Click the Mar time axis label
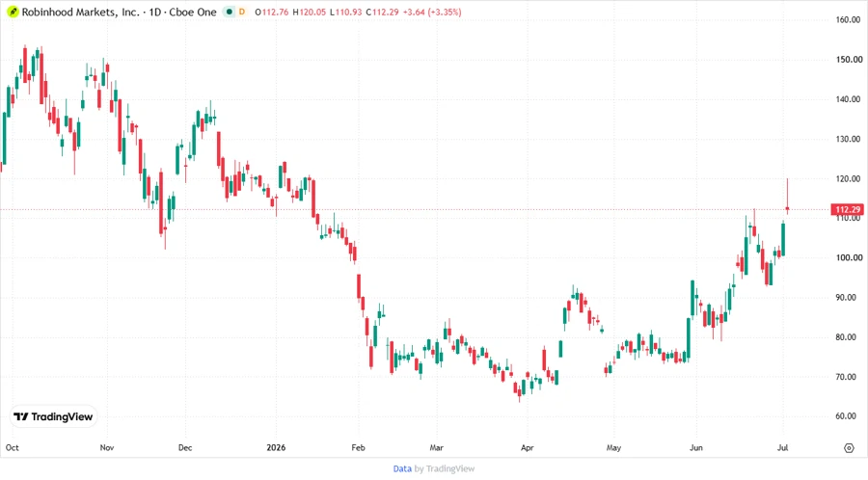 (x=436, y=447)
